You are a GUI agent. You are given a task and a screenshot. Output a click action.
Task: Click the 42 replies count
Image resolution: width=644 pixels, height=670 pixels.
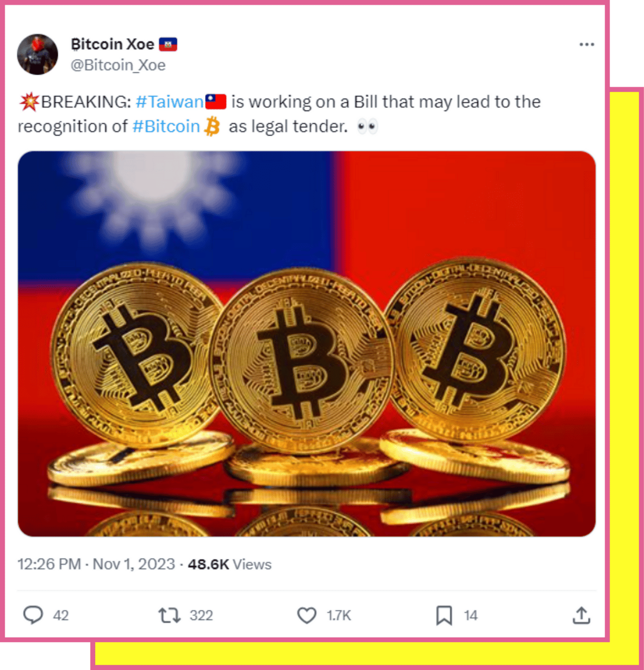(x=61, y=616)
